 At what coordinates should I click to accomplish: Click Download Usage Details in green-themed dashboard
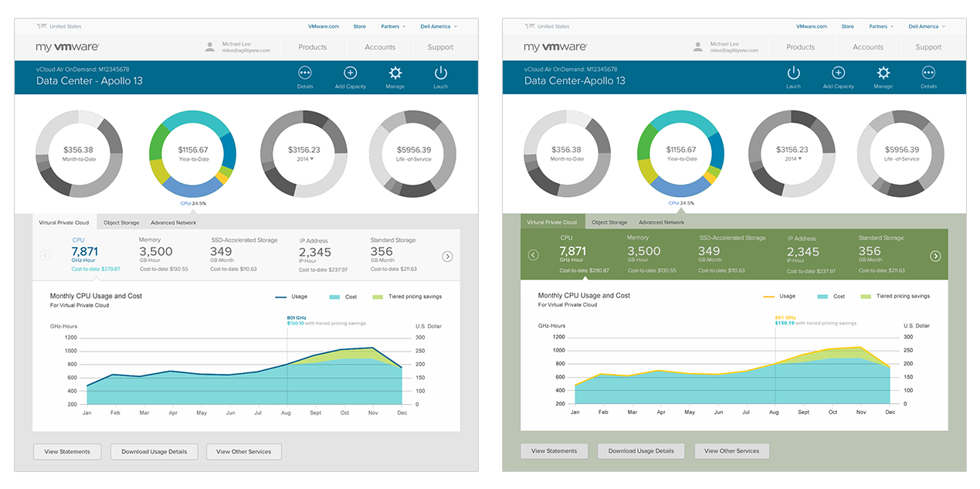coord(640,450)
